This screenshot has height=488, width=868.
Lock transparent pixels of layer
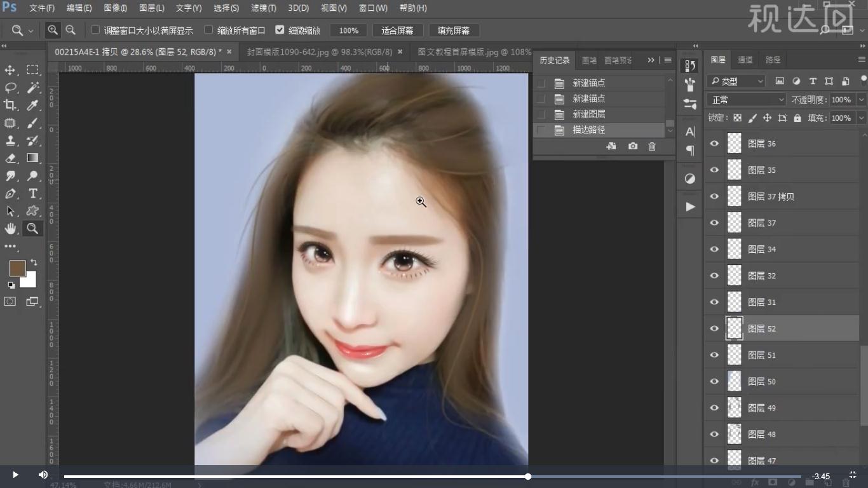click(737, 118)
